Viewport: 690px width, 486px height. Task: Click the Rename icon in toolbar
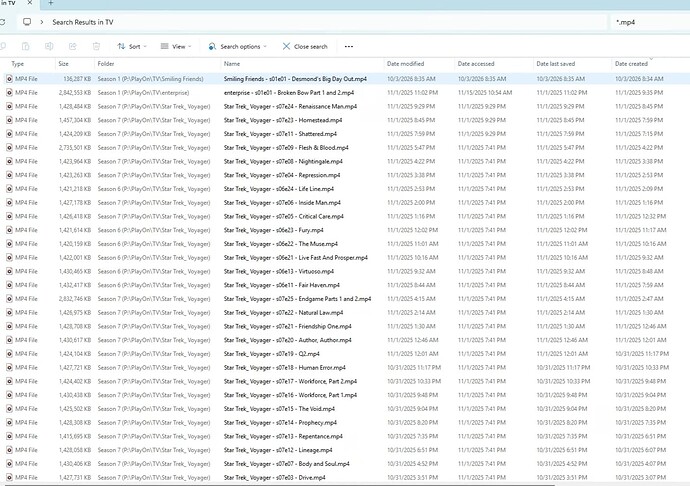point(49,46)
